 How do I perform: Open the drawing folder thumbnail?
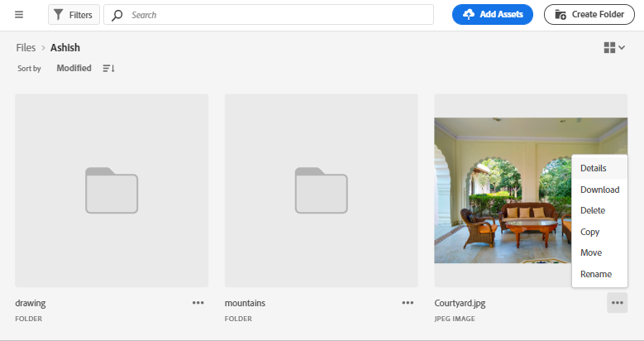112,190
